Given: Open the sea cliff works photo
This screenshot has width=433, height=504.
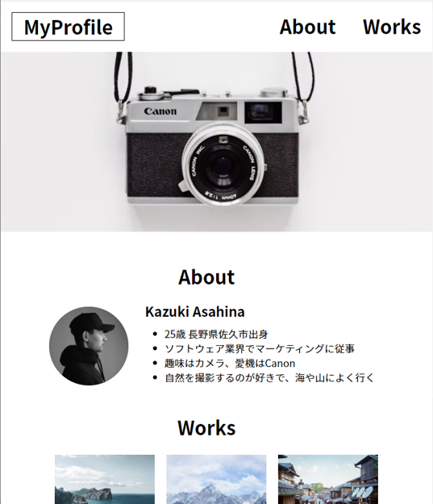Looking at the screenshot, I should (x=105, y=479).
